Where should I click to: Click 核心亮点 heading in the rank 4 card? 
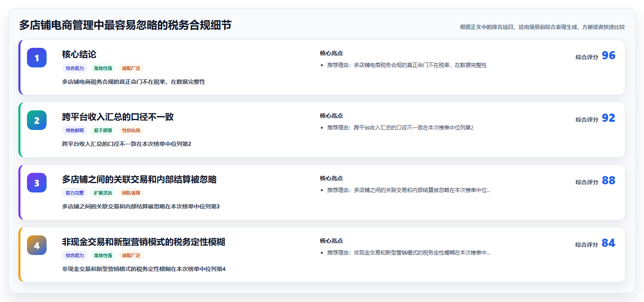click(331, 241)
